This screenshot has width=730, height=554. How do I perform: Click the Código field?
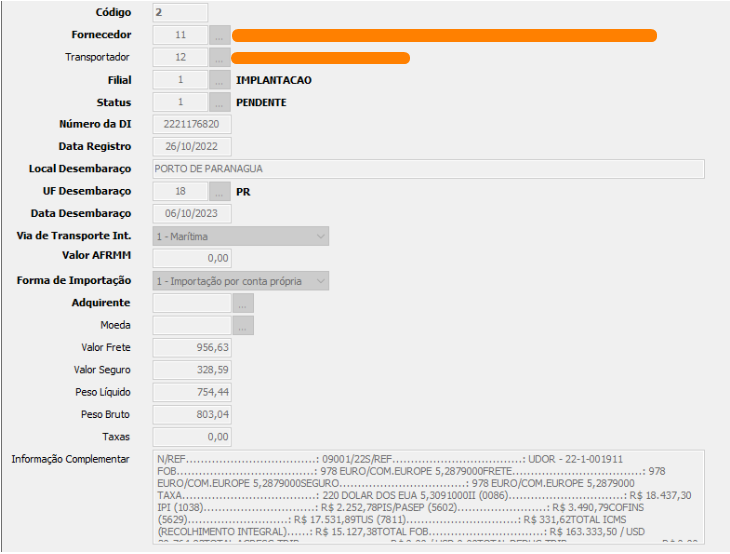(x=180, y=13)
